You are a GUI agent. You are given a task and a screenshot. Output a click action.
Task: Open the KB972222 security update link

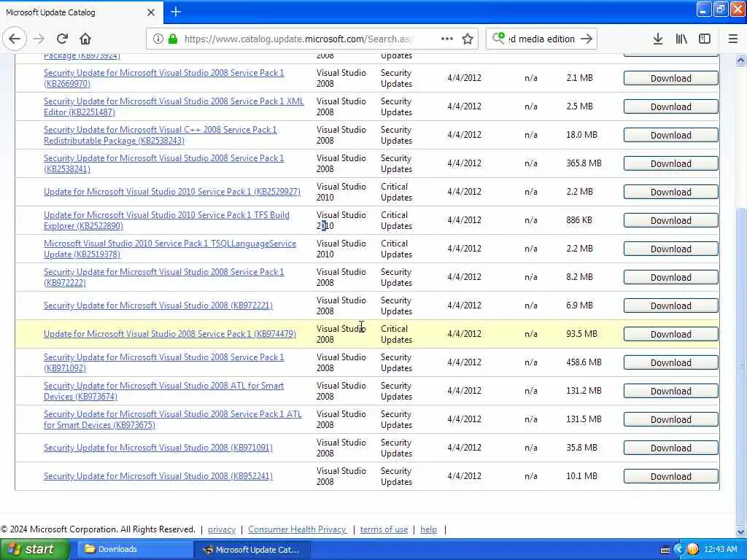(x=163, y=277)
